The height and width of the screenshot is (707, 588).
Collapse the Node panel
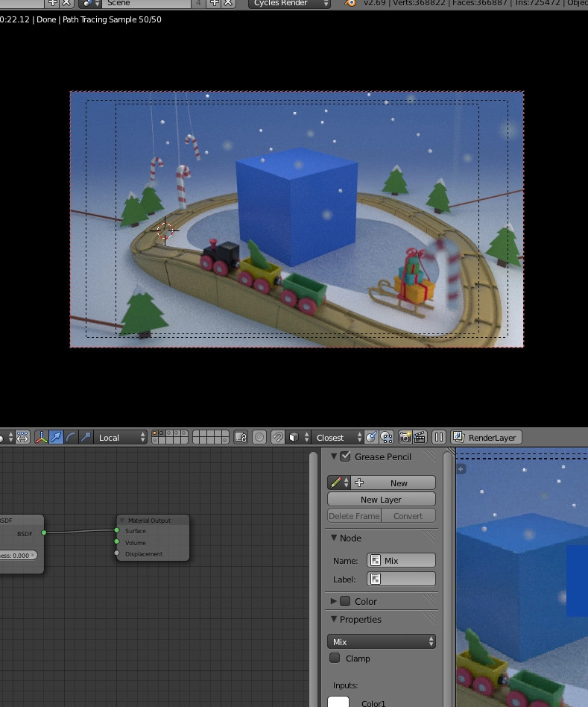(334, 538)
